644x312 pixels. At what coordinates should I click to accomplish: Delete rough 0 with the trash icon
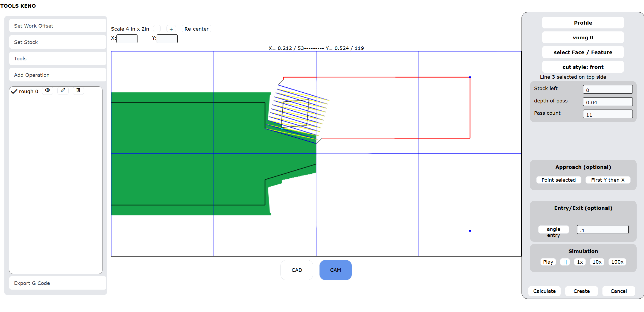(x=78, y=90)
